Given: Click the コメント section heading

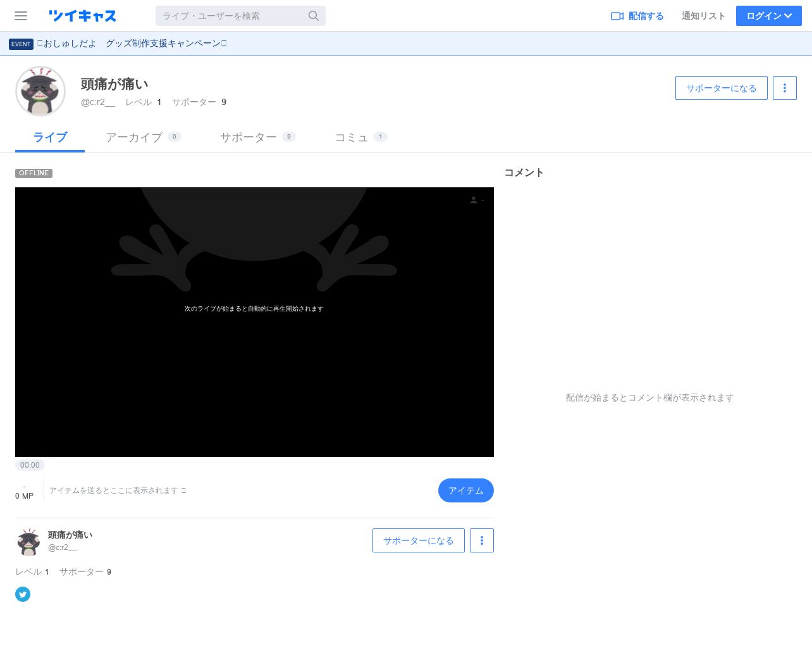Looking at the screenshot, I should coord(524,172).
